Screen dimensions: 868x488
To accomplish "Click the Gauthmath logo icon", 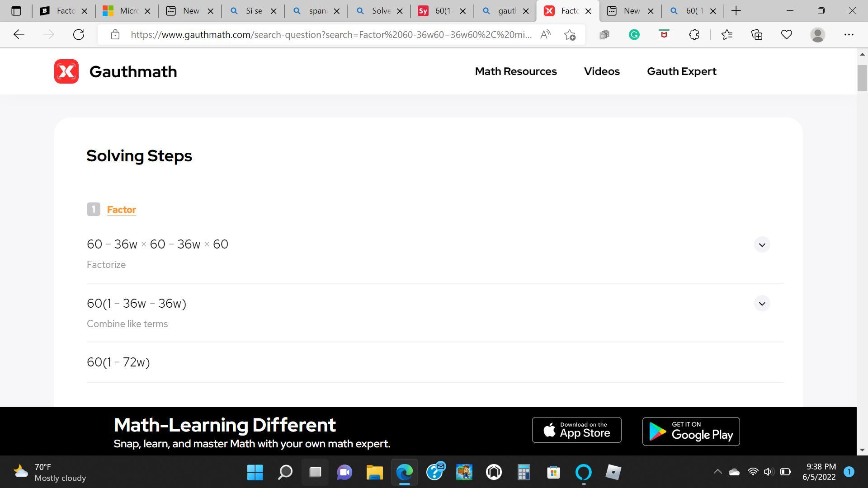I will 66,71.
